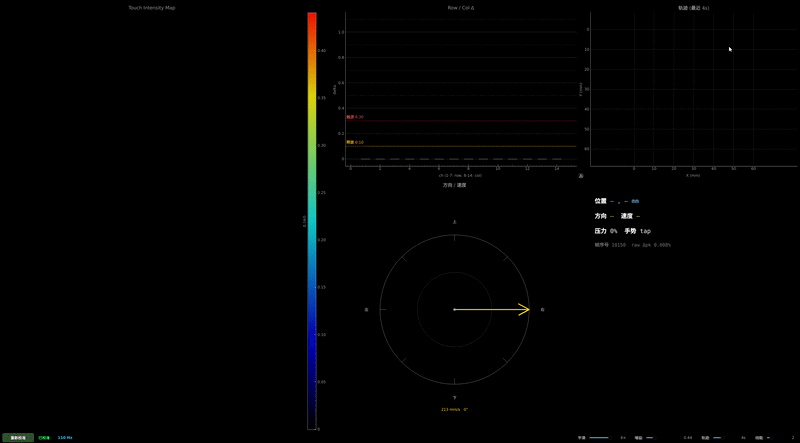Adjust the trail slider showing 4s
Screen dimensions: 800x443
click(719, 437)
